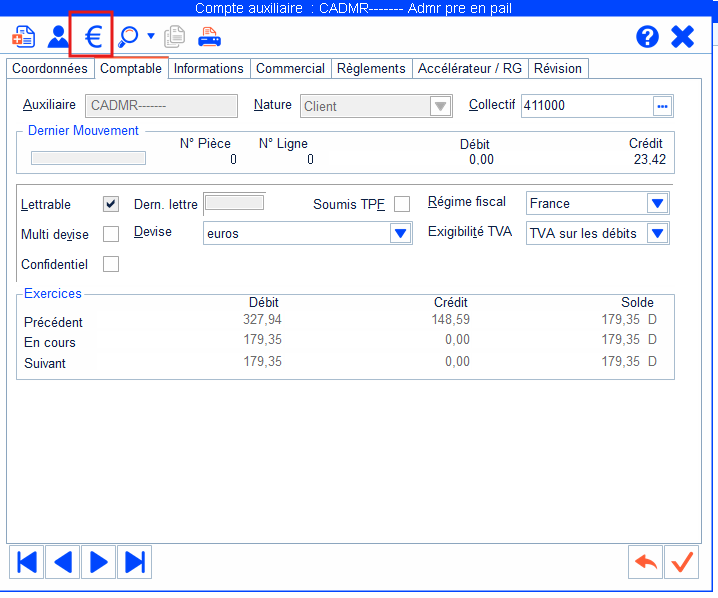This screenshot has width=718, height=598.
Task: Enable the Multi devise checkbox
Action: click(x=111, y=234)
